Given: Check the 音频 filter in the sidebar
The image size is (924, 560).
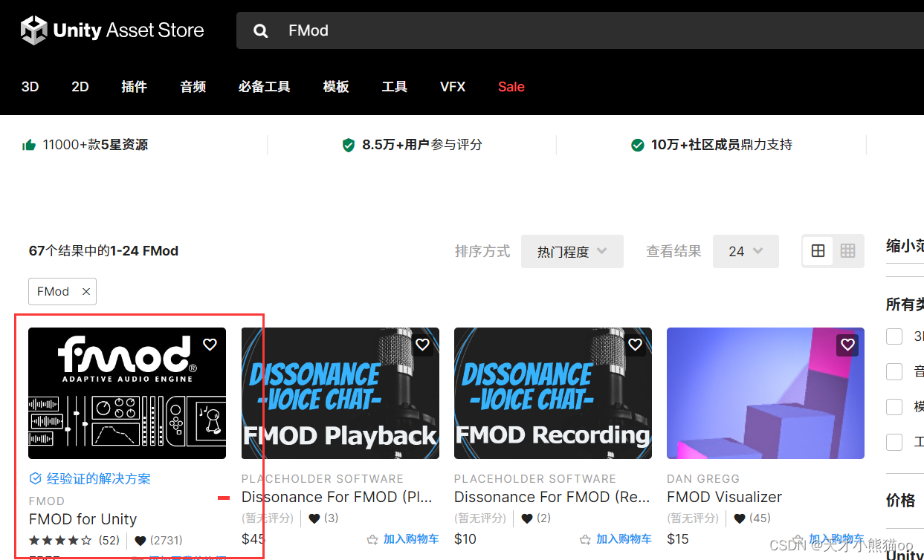Looking at the screenshot, I should pos(894,371).
